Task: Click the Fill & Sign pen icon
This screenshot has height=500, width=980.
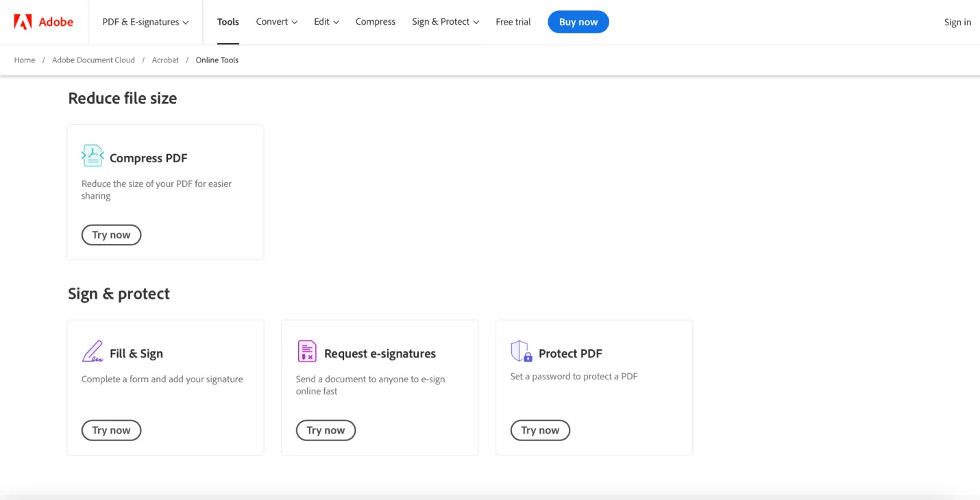Action: pos(93,351)
